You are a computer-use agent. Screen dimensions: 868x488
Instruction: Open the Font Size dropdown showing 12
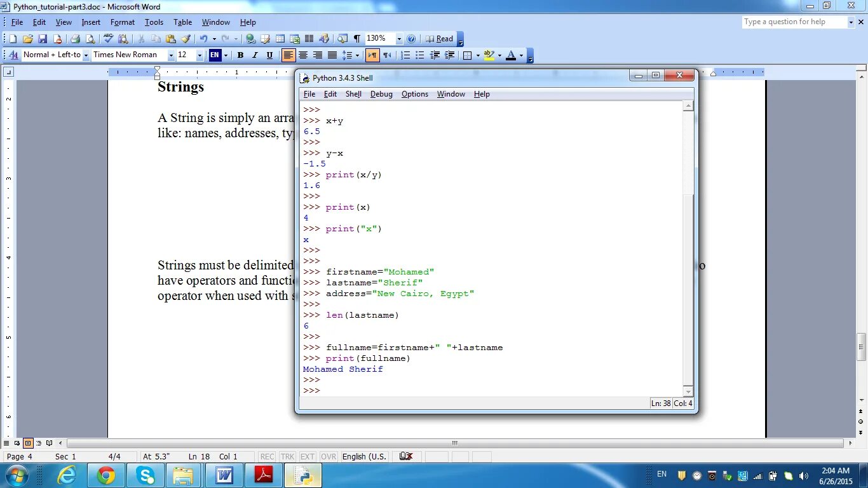(199, 55)
